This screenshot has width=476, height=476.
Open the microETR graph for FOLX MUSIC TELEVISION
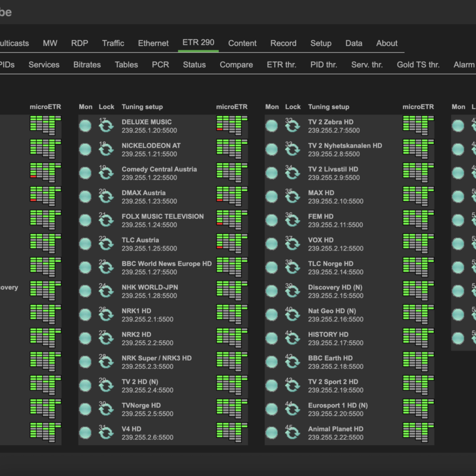click(232, 220)
